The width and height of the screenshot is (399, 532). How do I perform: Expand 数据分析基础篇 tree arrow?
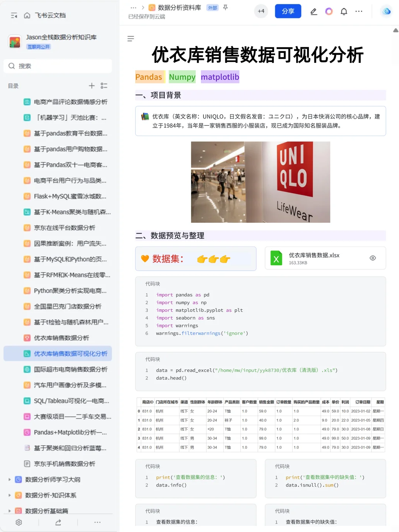point(10,511)
